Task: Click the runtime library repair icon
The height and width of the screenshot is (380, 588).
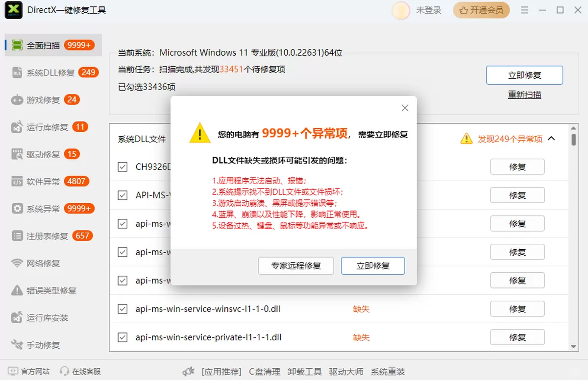Action: click(x=17, y=127)
